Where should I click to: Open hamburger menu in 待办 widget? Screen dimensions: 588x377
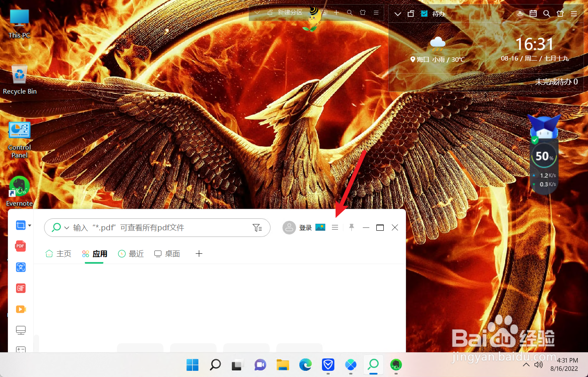pyautogui.click(x=574, y=14)
